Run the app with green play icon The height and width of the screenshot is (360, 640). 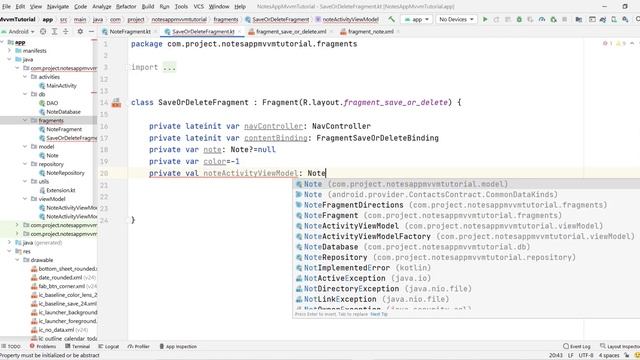click(485, 19)
